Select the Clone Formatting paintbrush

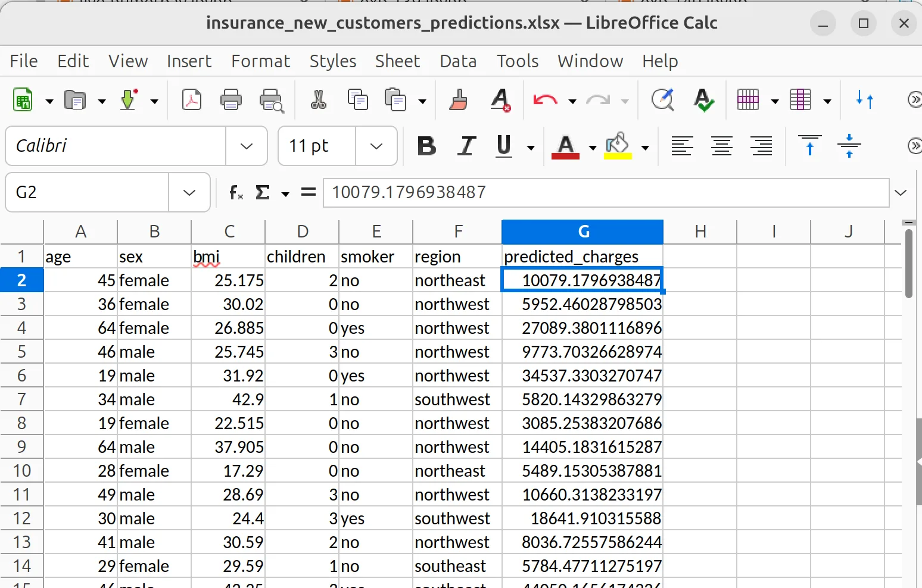click(x=459, y=100)
